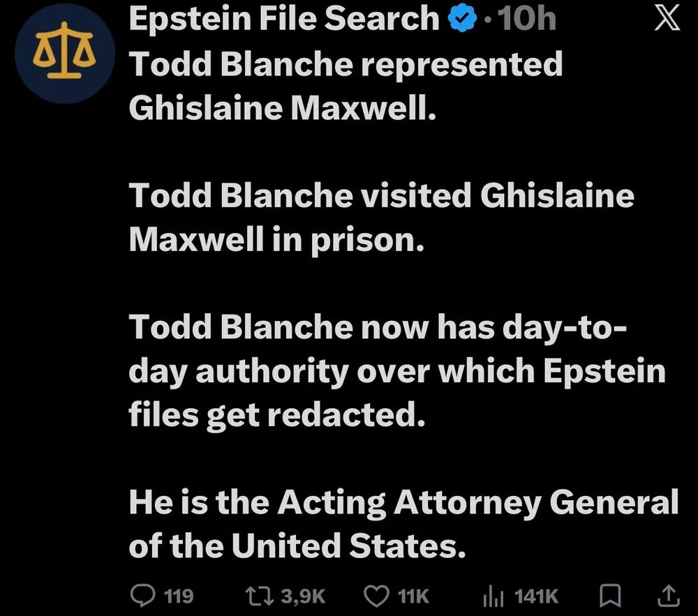Click the sentence about visiting Maxwell in prison

click(x=381, y=218)
